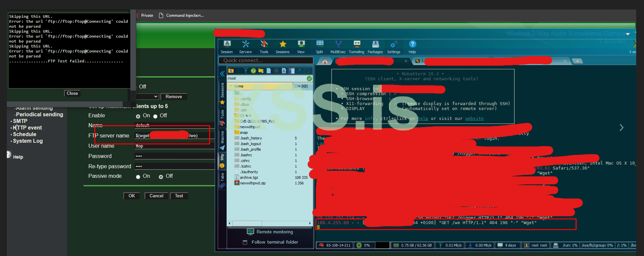The height and width of the screenshot is (256, 644).
Task: Expand the HTTP event tree item
Action: coord(11,128)
